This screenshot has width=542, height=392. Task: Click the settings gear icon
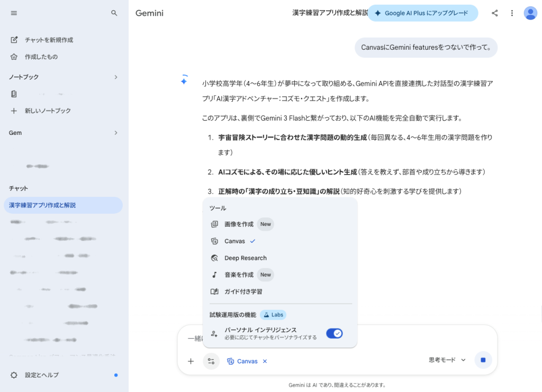(x=14, y=375)
